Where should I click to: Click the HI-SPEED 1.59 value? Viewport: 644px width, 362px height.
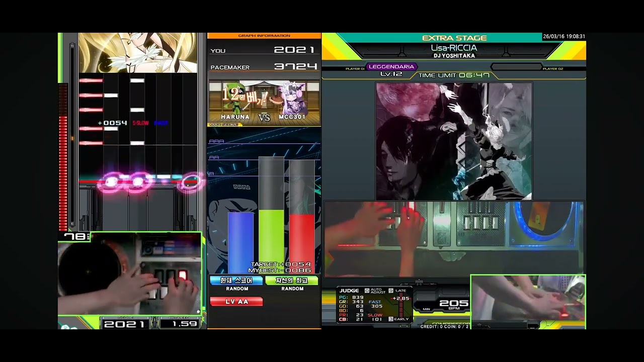(185, 324)
